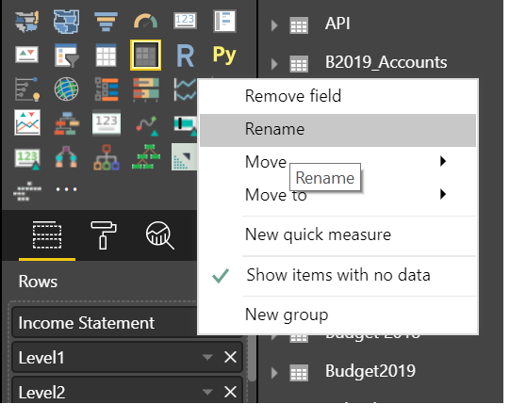Screen dimensions: 526x420
Task: Select the white 123 card custom visual
Action: tap(106, 122)
